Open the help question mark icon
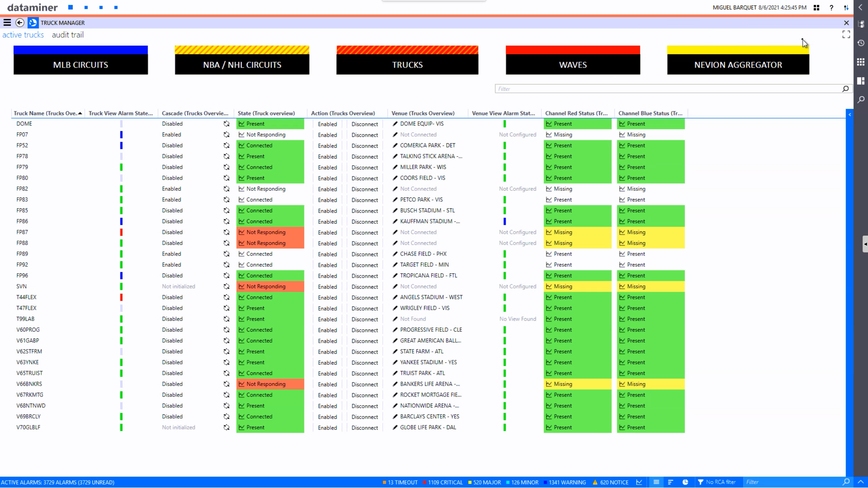Image resolution: width=868 pixels, height=488 pixels. pyautogui.click(x=831, y=7)
